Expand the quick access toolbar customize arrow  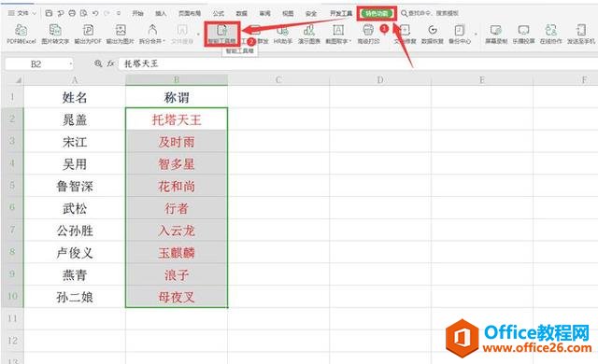119,13
